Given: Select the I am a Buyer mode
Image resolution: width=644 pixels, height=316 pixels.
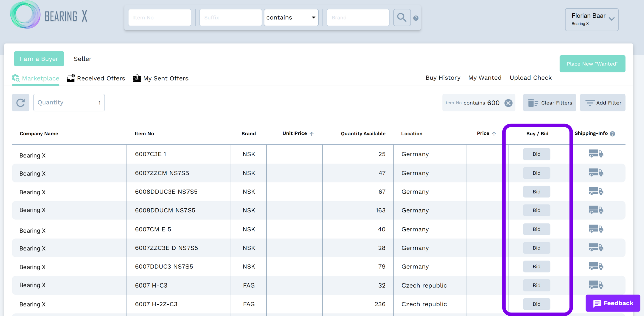Looking at the screenshot, I should click(x=39, y=59).
